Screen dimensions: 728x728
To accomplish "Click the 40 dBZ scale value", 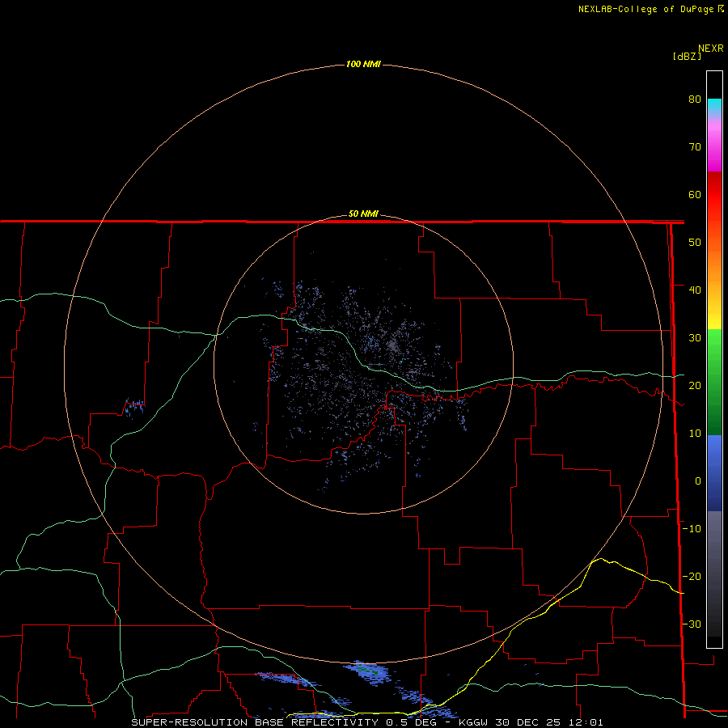I will (x=695, y=290).
